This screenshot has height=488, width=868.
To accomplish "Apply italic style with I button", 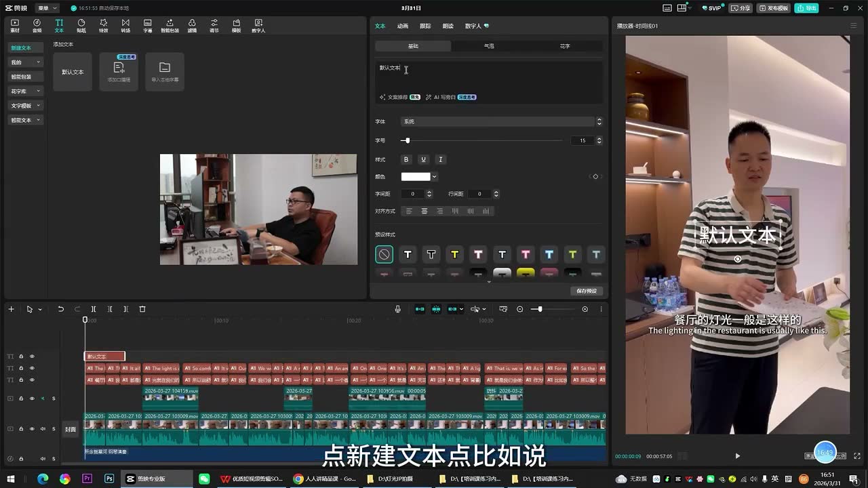I will coord(440,159).
